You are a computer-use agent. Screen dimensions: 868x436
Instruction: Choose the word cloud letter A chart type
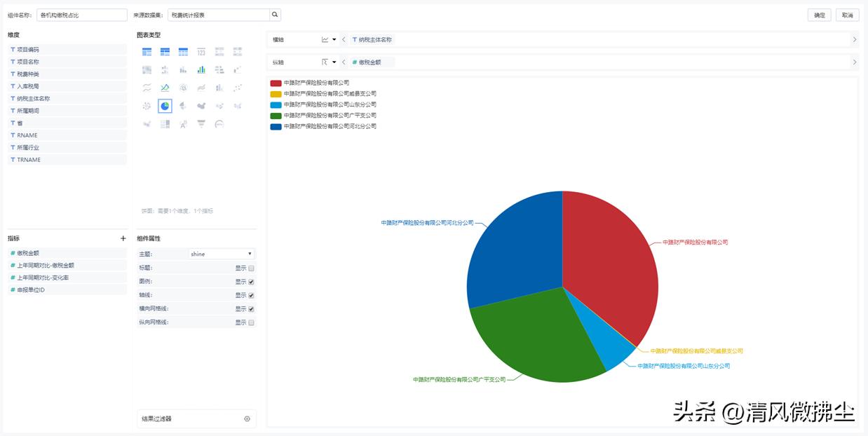183,124
